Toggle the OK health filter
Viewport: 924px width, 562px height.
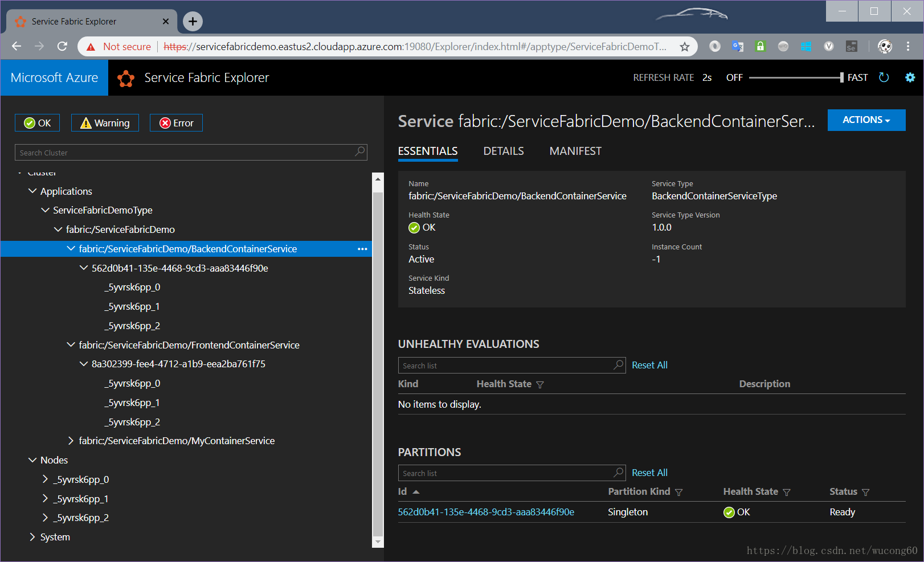(x=37, y=123)
